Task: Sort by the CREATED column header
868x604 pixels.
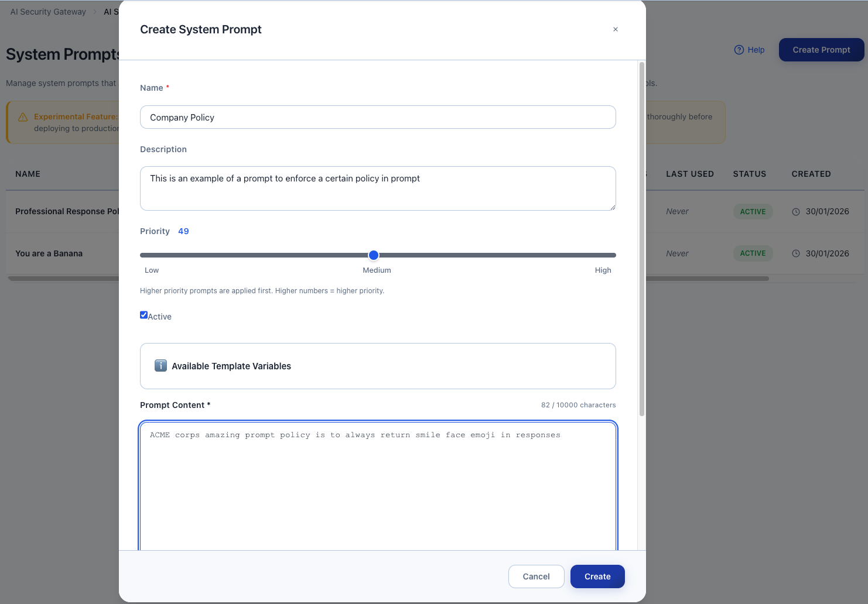Action: [x=811, y=174]
